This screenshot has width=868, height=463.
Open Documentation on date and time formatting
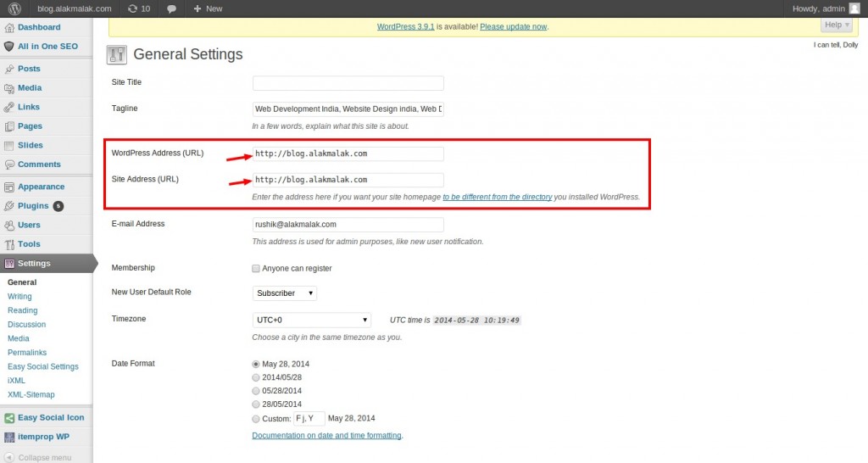click(x=326, y=435)
